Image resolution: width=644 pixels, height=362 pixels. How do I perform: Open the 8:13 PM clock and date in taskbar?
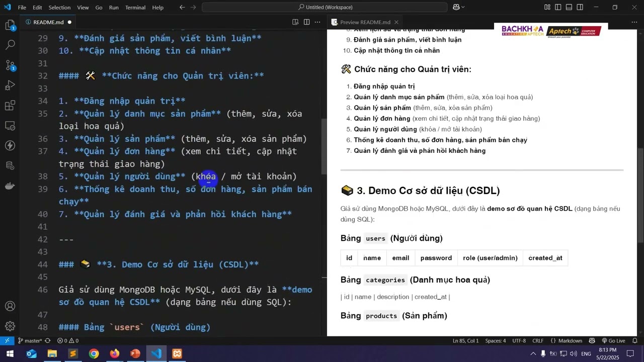point(607,354)
